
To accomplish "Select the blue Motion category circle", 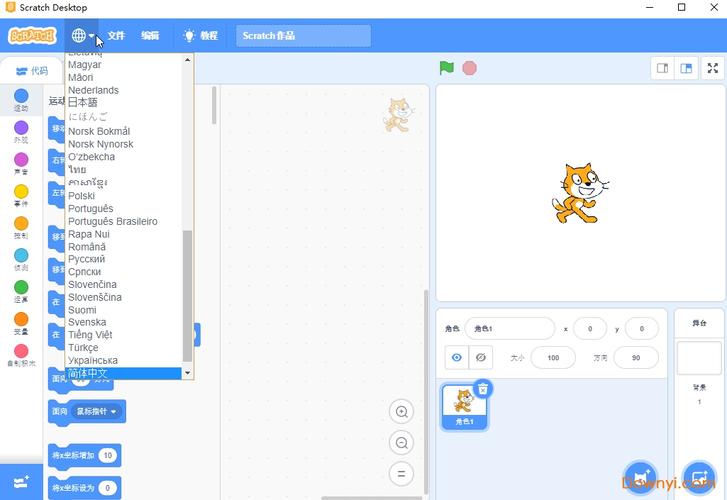I will [x=21, y=96].
